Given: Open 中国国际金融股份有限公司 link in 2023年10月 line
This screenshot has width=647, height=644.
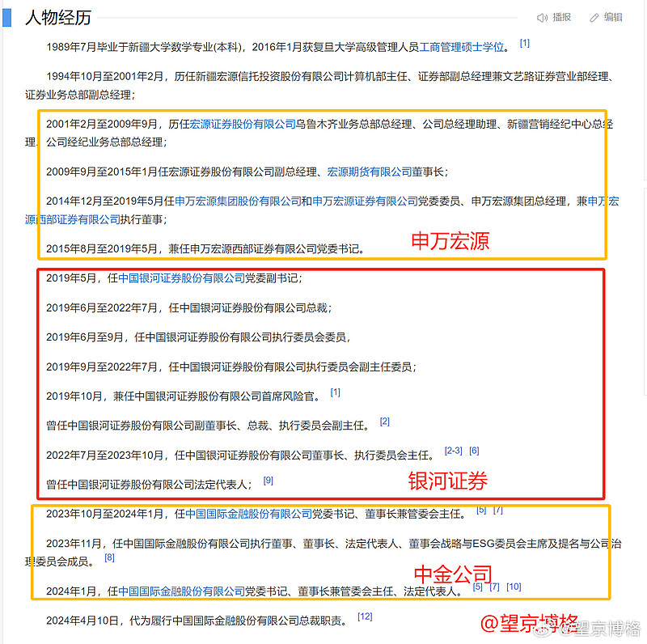Looking at the screenshot, I should pyautogui.click(x=249, y=514).
